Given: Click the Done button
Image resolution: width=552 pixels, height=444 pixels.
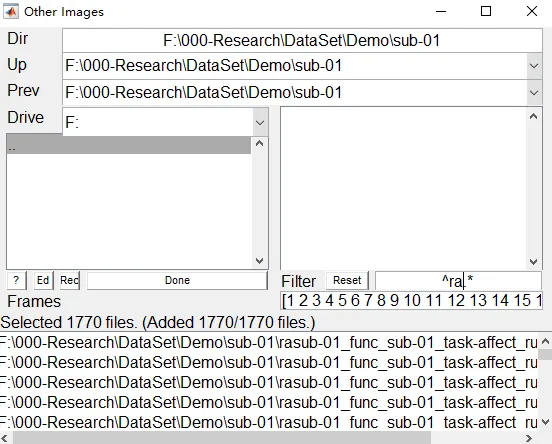Looking at the screenshot, I should (177, 280).
